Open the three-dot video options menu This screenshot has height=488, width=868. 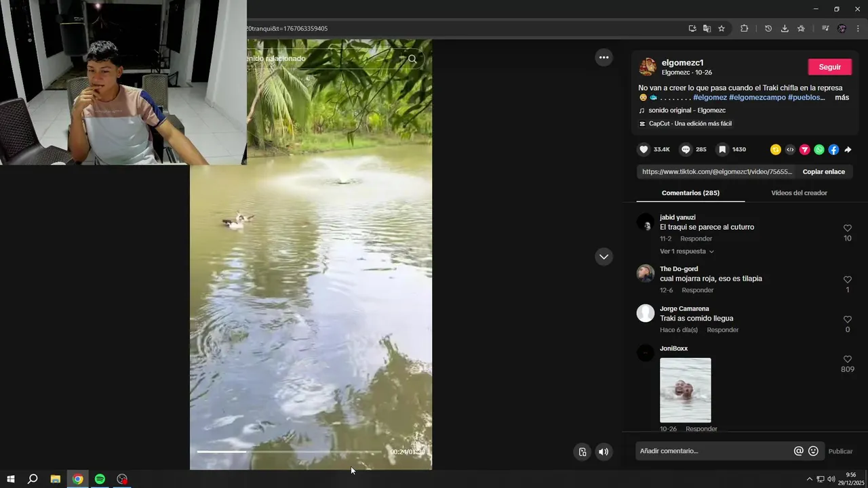pyautogui.click(x=604, y=58)
